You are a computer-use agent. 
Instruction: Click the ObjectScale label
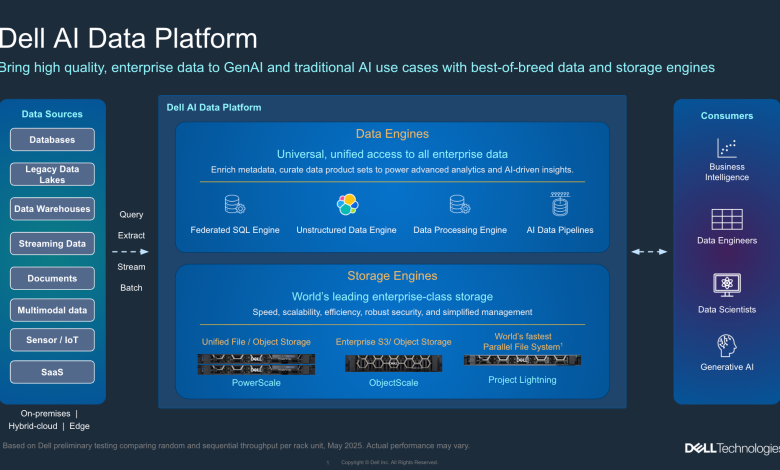393,383
